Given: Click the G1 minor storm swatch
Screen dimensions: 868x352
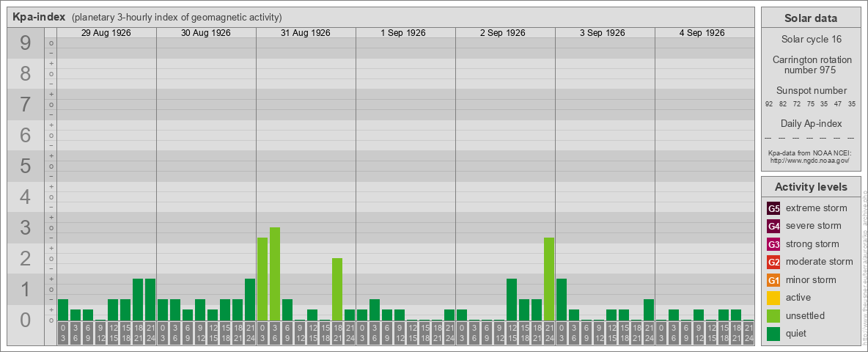Looking at the screenshot, I should 773,280.
